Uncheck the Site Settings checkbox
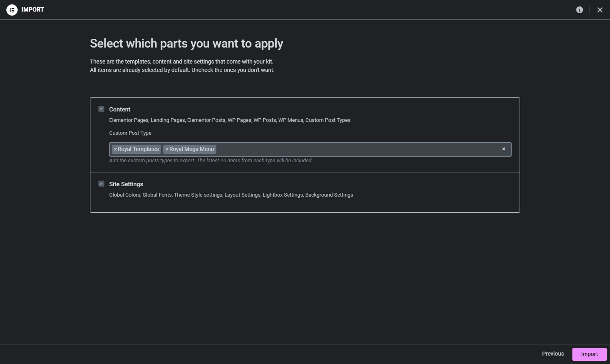 coord(102,184)
